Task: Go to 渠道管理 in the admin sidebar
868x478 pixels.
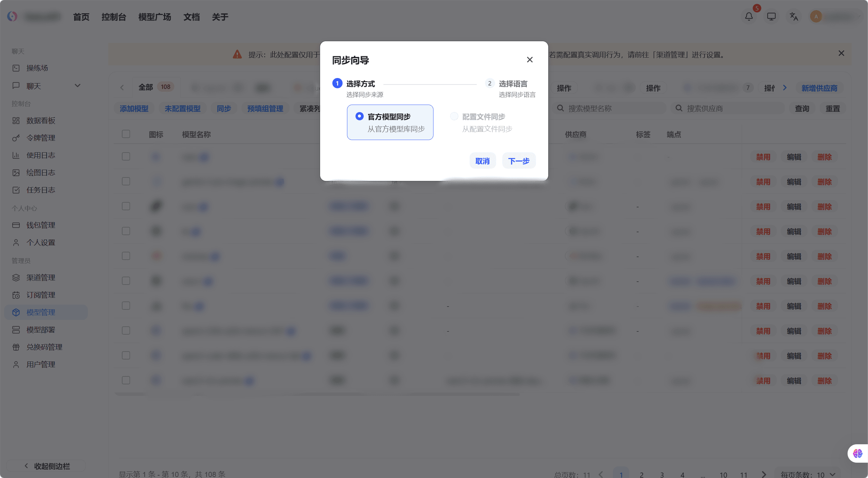Action: pyautogui.click(x=41, y=277)
